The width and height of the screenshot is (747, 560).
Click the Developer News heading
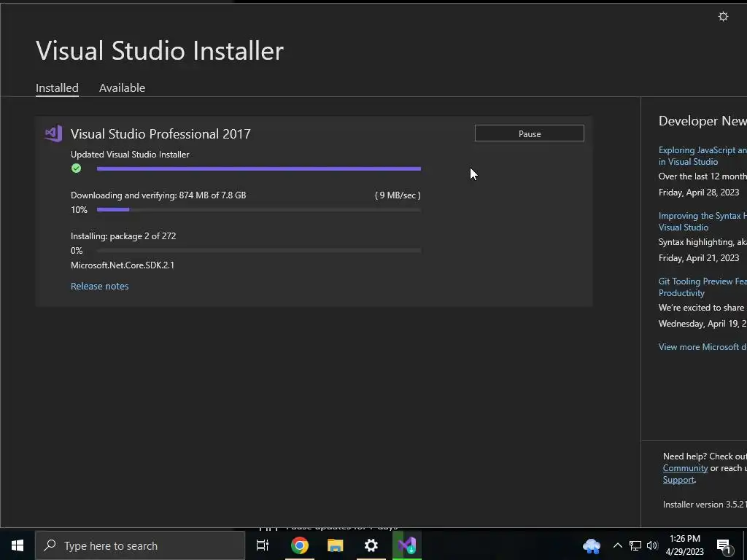703,121
